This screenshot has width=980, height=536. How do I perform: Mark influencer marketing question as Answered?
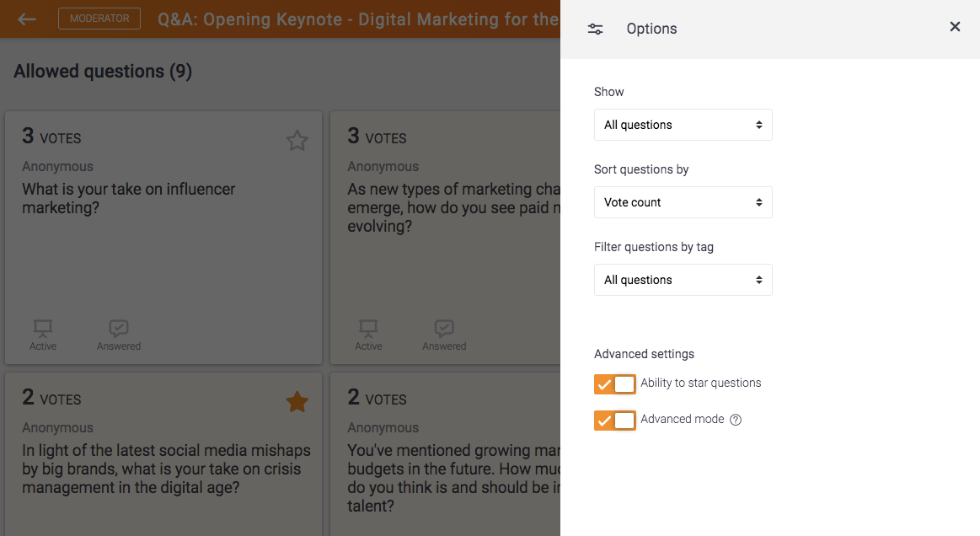tap(119, 335)
